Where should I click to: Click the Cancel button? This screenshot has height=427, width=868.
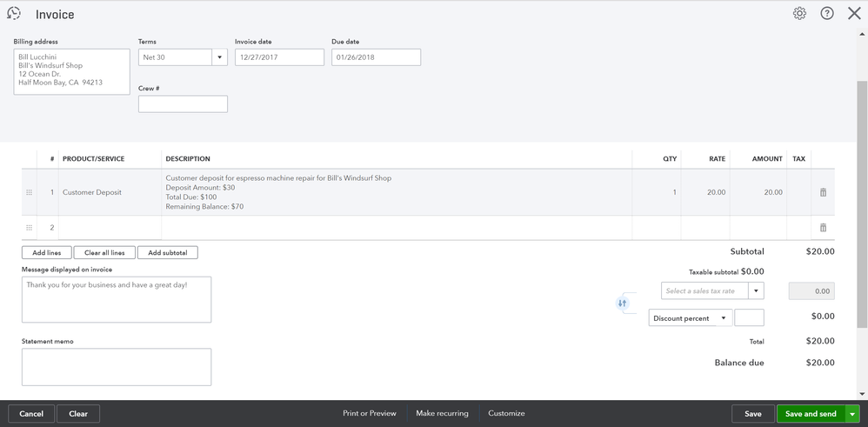point(31,414)
